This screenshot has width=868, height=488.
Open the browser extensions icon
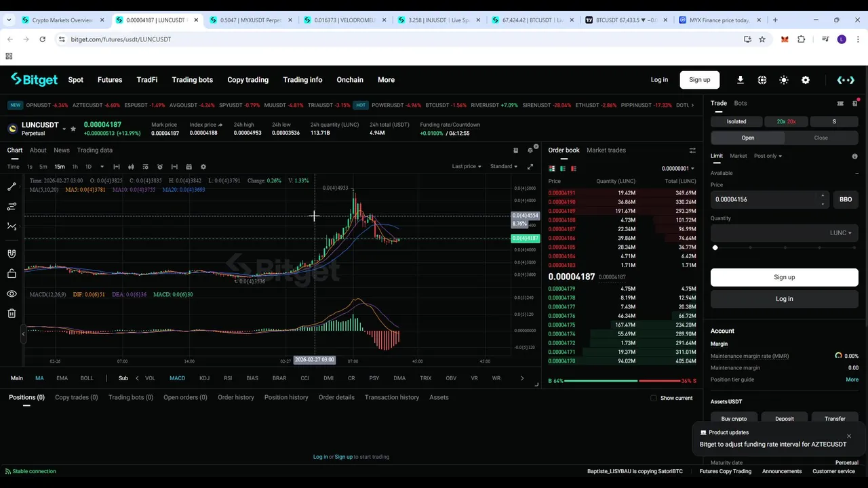click(801, 39)
